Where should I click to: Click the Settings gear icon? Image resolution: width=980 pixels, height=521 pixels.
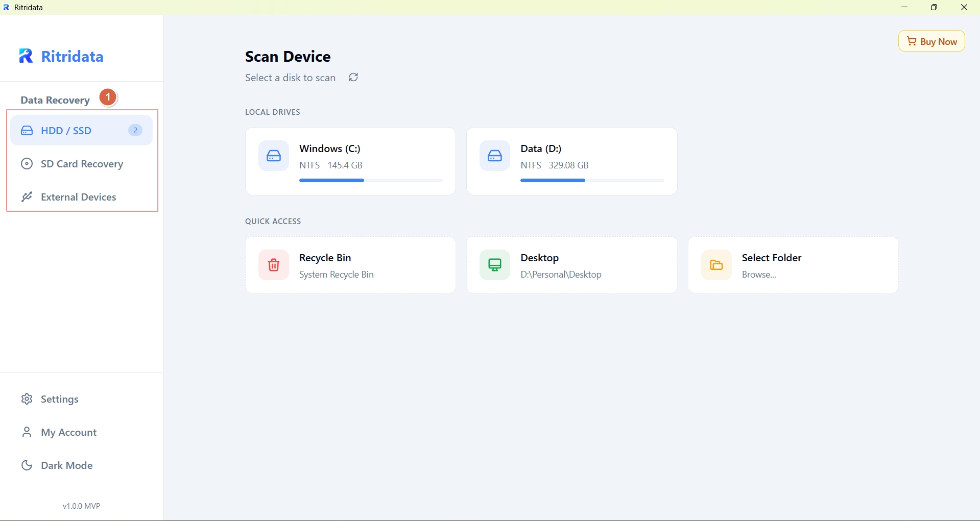(x=27, y=399)
